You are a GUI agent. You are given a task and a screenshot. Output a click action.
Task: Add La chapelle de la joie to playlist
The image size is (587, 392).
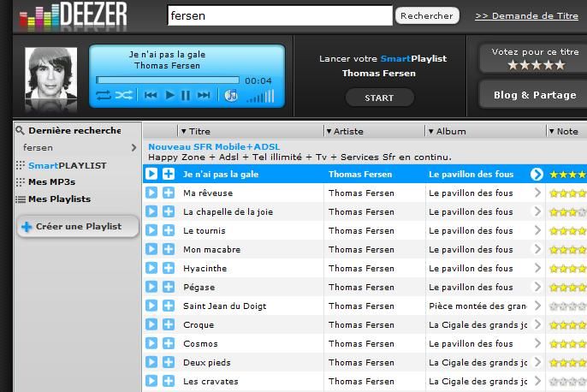(x=169, y=211)
